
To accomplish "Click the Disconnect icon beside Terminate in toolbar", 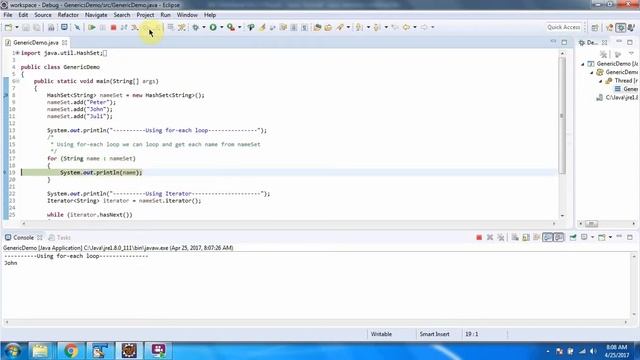I will (x=124, y=27).
